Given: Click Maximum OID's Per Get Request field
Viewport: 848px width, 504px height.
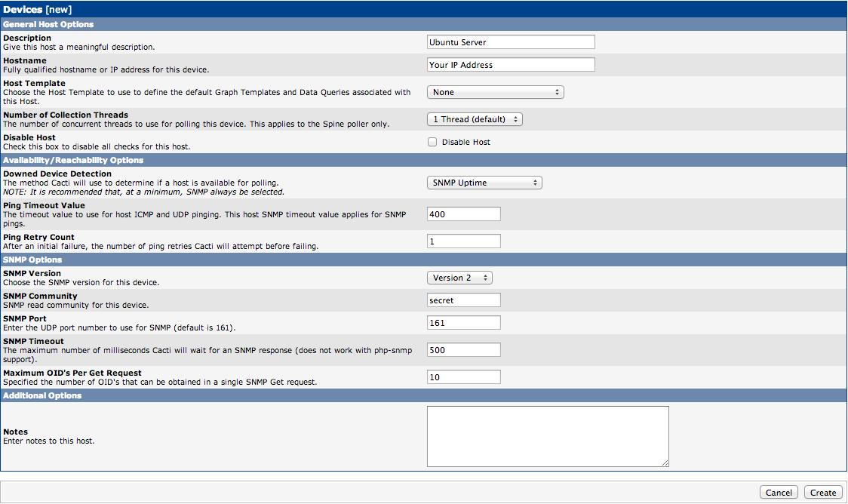Looking at the screenshot, I should point(464,377).
